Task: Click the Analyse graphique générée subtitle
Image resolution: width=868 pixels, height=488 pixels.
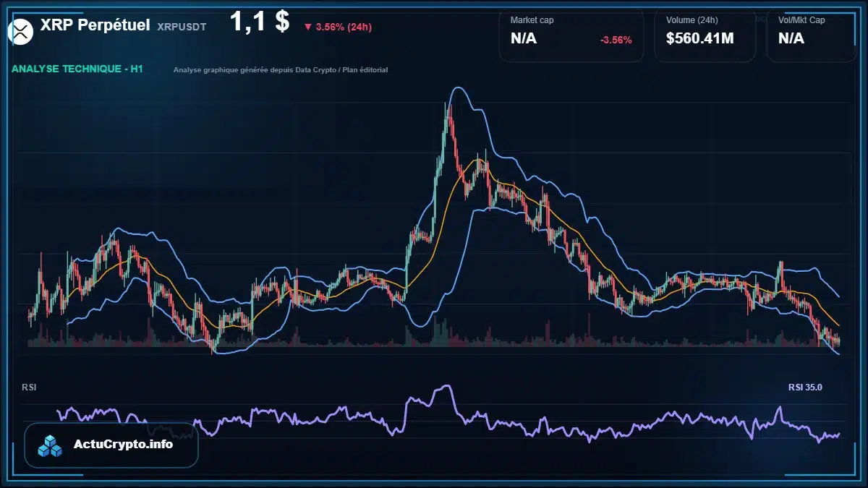Action: (x=281, y=70)
